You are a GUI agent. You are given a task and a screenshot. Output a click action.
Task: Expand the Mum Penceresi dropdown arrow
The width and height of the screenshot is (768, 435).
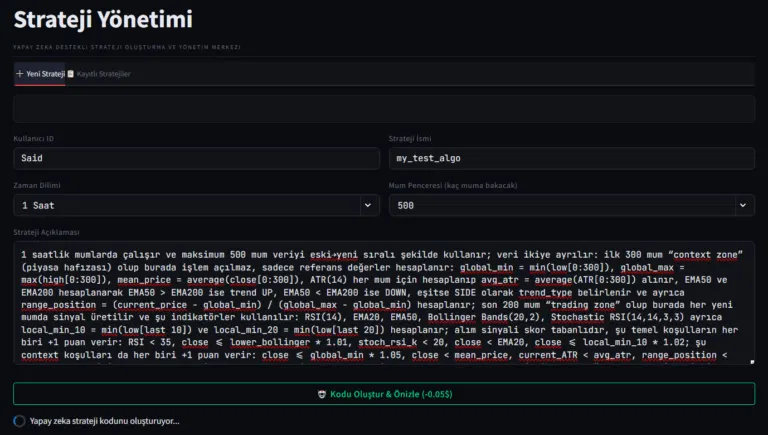[x=745, y=205]
